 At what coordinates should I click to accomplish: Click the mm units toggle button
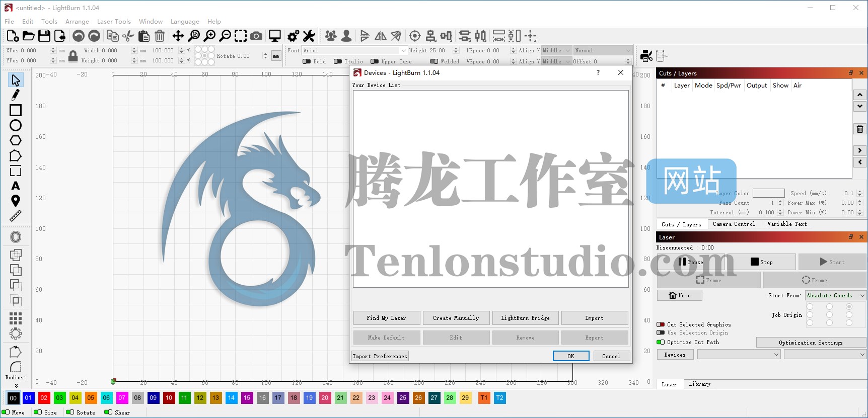[276, 56]
